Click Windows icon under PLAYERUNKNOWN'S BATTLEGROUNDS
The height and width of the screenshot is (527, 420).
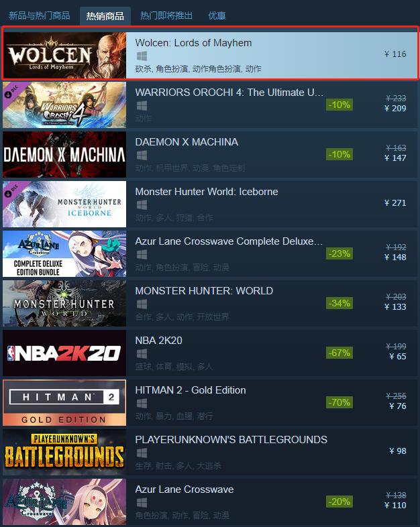142,453
